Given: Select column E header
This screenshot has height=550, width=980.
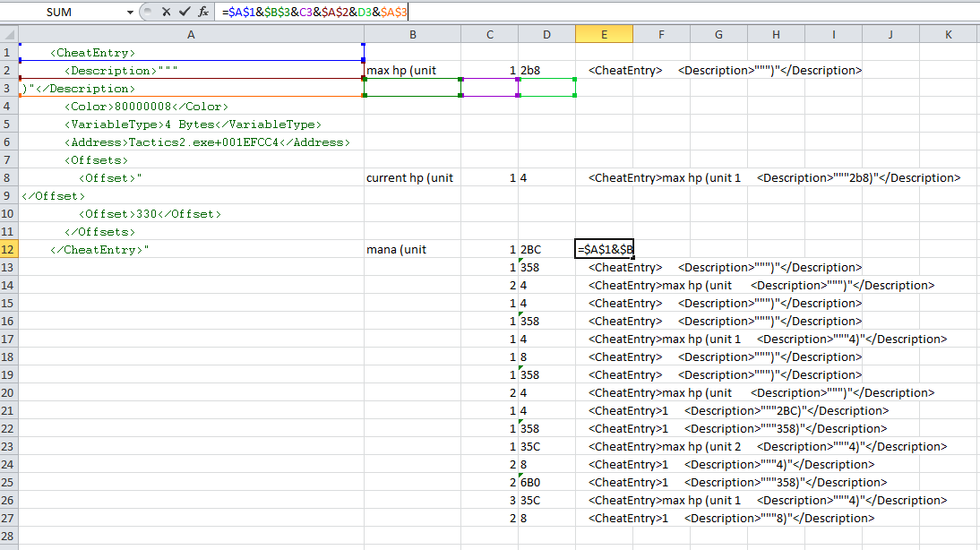Looking at the screenshot, I should point(604,34).
